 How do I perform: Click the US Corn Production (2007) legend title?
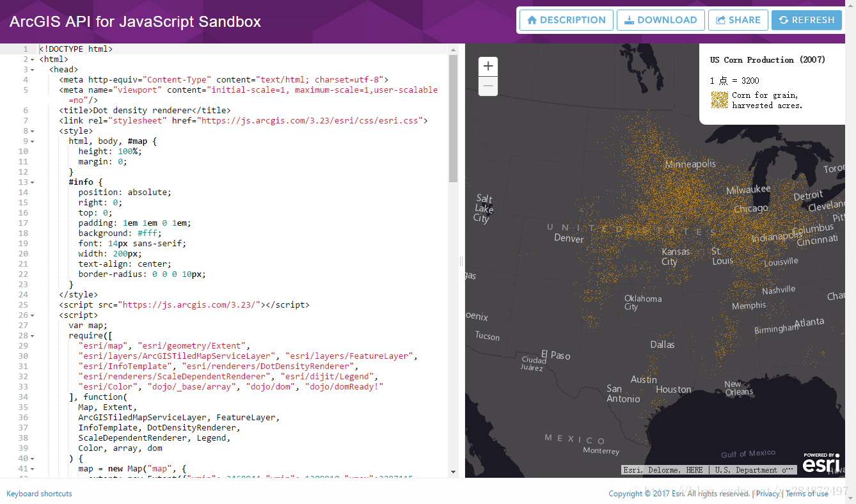[768, 59]
